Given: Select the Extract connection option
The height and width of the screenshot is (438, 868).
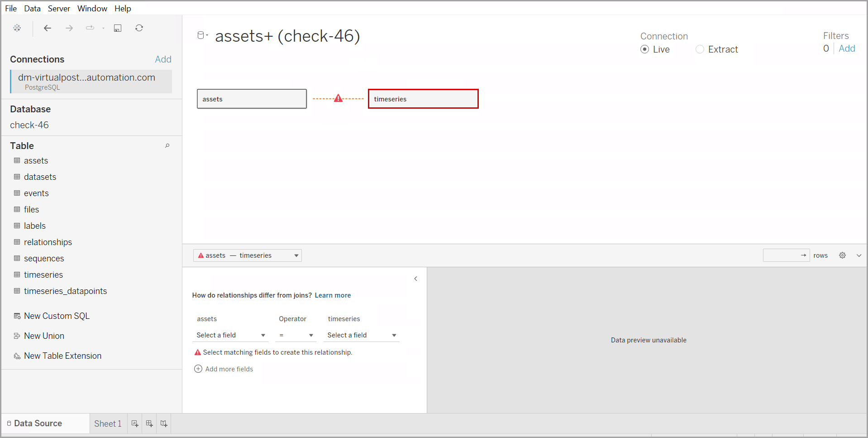Looking at the screenshot, I should coord(700,49).
